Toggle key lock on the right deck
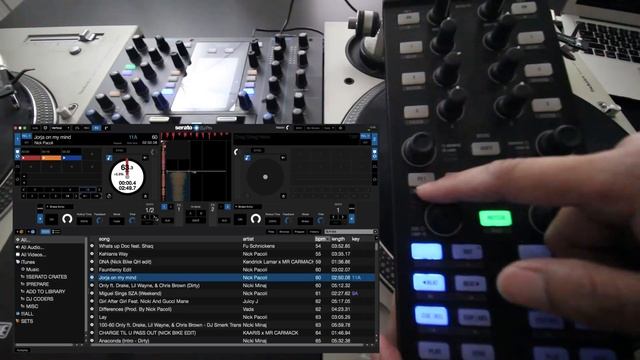 click(247, 158)
